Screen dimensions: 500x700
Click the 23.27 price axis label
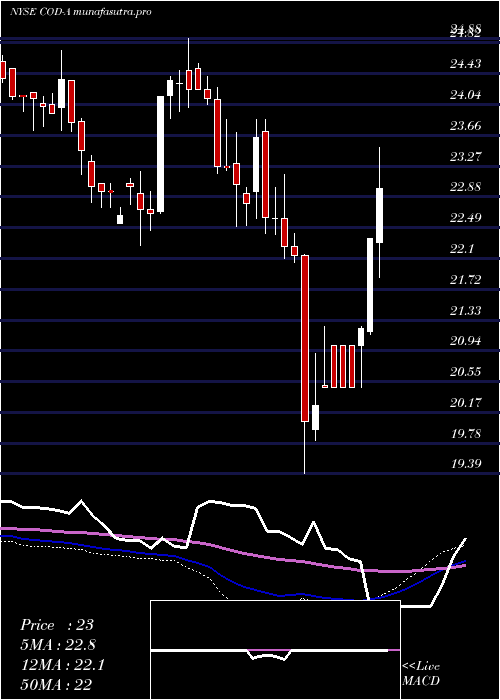point(466,157)
